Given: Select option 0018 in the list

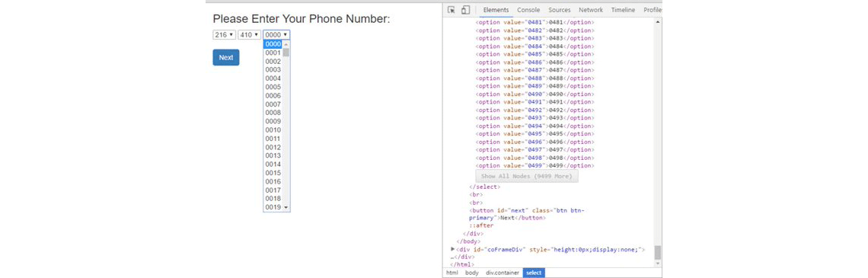Looking at the screenshot, I should [273, 199].
